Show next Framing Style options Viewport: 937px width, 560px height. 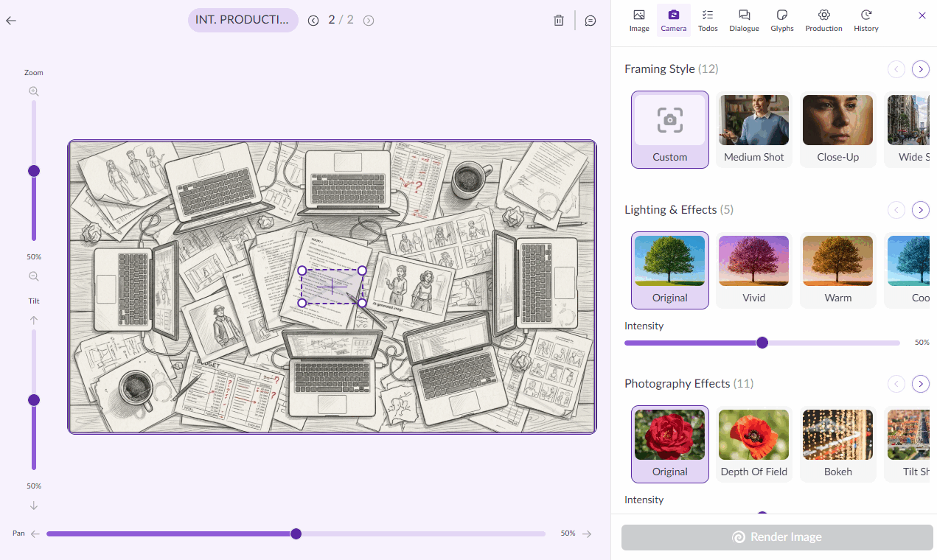pos(921,69)
